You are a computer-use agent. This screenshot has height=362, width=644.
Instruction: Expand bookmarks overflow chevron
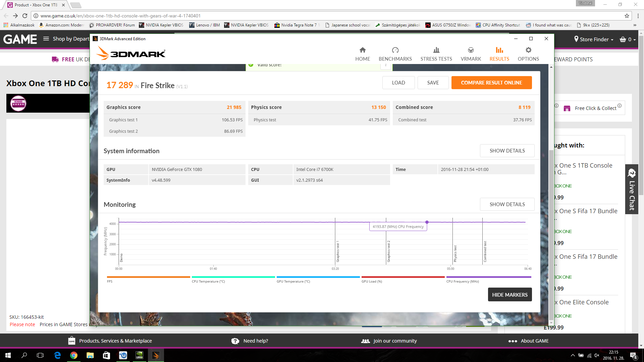click(x=635, y=25)
